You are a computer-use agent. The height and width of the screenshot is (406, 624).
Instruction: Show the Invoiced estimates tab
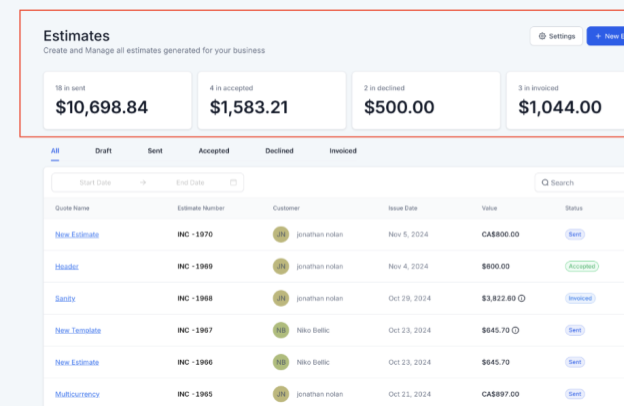[x=343, y=151]
